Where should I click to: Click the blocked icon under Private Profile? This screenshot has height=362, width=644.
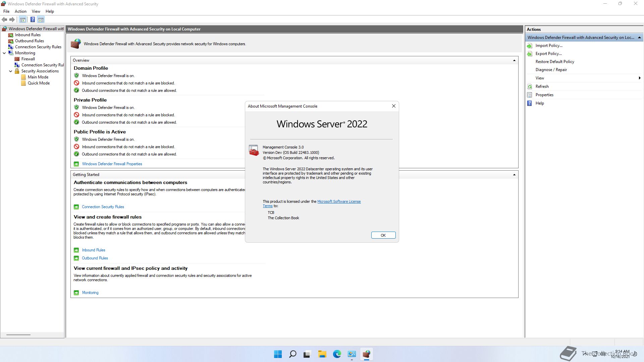pos(76,115)
